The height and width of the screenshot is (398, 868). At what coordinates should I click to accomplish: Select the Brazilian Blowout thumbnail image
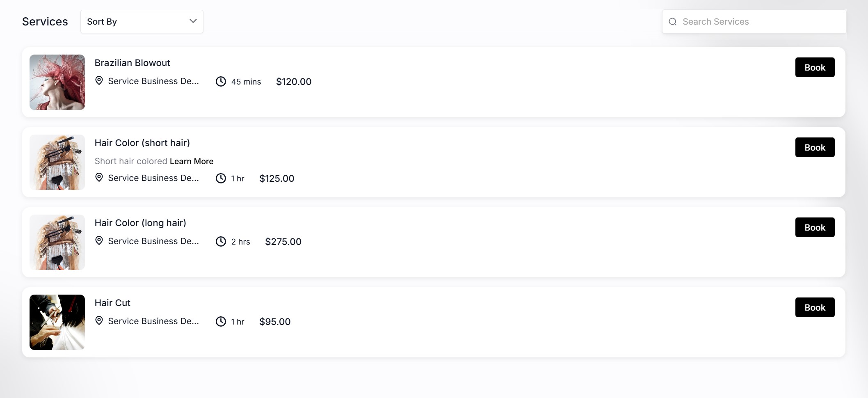[x=57, y=82]
